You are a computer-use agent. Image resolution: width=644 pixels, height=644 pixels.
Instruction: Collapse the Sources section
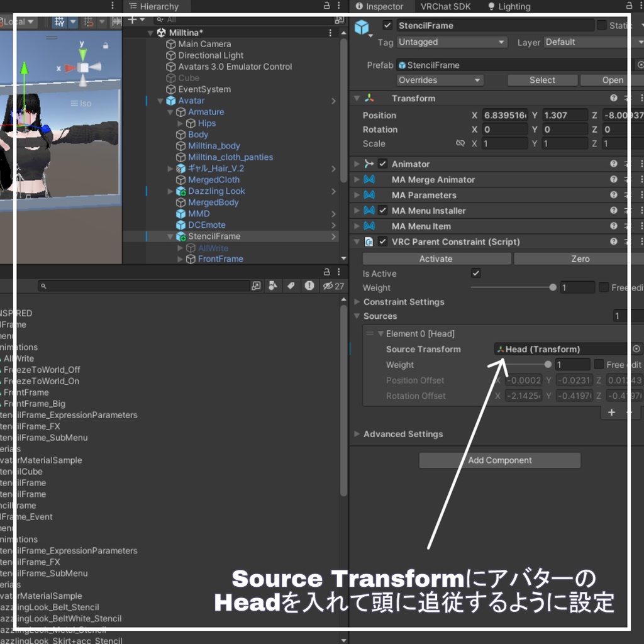point(357,316)
